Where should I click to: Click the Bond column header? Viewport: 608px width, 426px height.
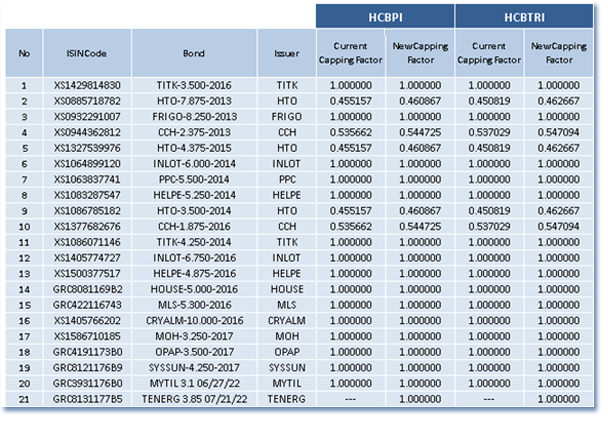point(193,53)
